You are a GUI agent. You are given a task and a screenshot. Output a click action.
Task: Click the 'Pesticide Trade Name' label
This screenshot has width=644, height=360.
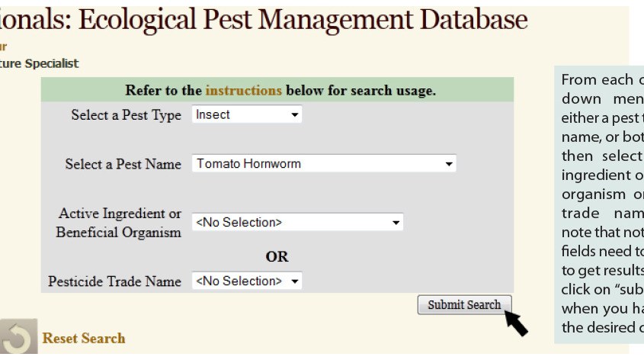(114, 281)
